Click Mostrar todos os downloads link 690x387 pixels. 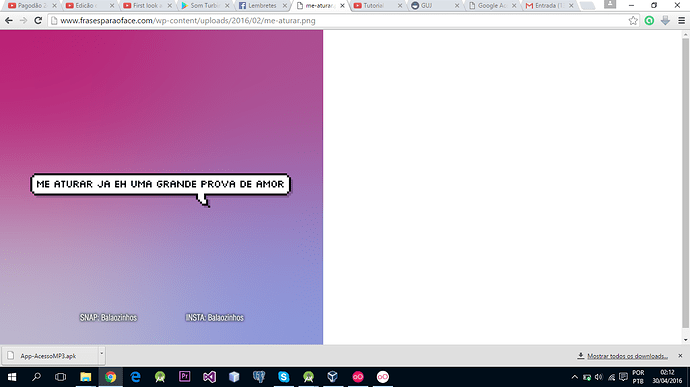627,356
